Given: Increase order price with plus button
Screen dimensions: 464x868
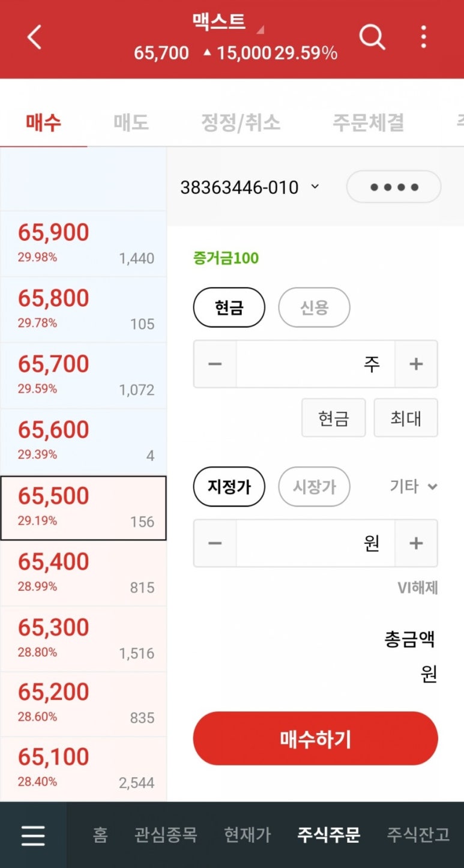Looking at the screenshot, I should 416,543.
